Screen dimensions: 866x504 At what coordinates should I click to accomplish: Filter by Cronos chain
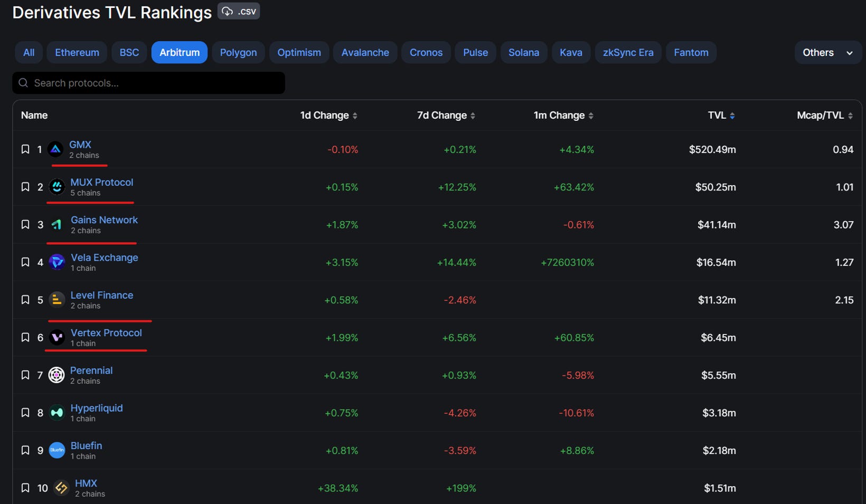tap(426, 53)
